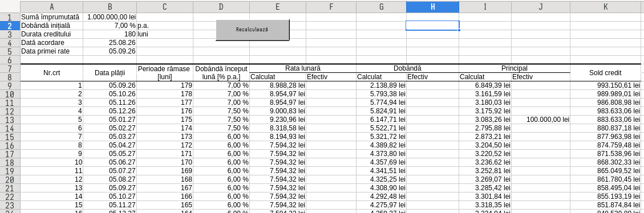
Task: Click the 'Dobândă' merged header in row 7
Action: 407,68
